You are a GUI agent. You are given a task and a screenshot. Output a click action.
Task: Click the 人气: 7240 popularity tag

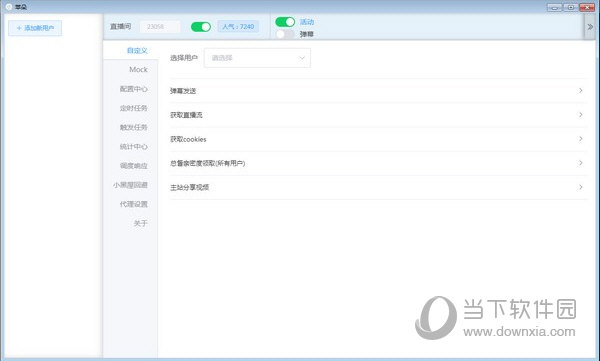[x=238, y=27]
